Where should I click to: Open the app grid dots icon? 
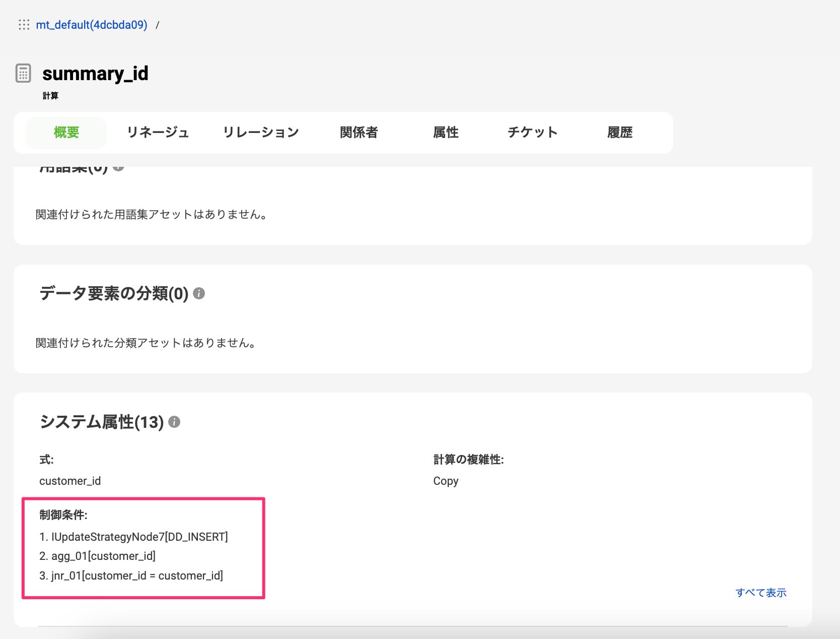[x=24, y=25]
